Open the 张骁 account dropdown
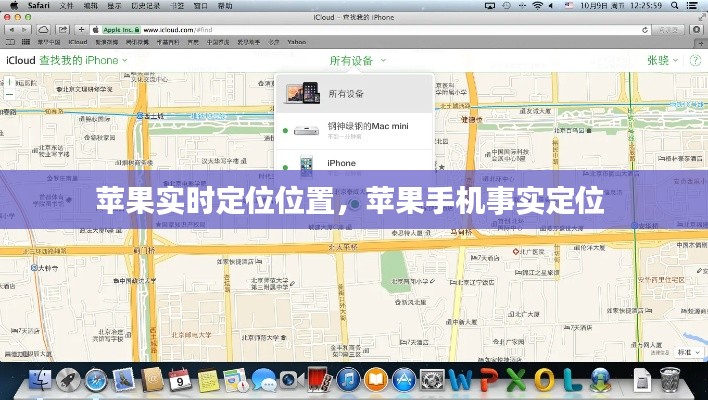The height and width of the screenshot is (400, 708). click(x=661, y=60)
